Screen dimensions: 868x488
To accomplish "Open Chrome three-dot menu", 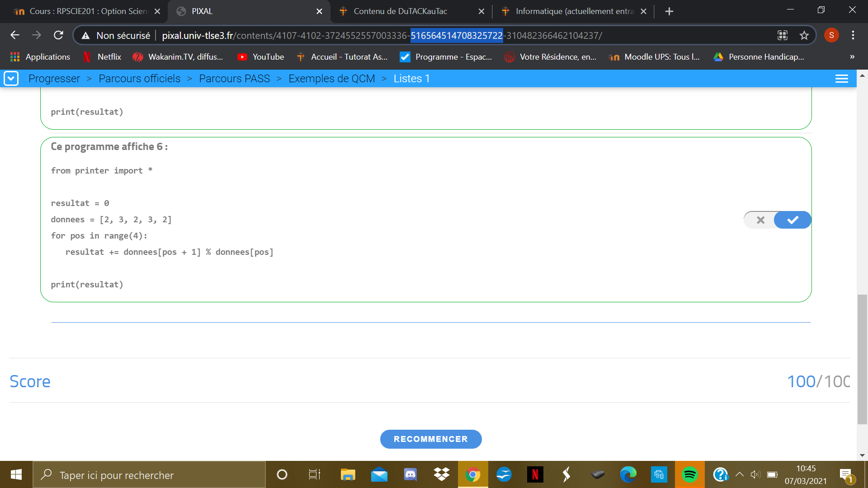I will [x=853, y=35].
